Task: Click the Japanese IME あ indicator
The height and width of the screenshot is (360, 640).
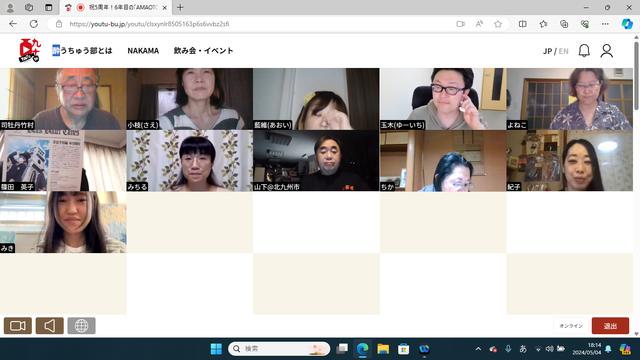Action: click(523, 349)
